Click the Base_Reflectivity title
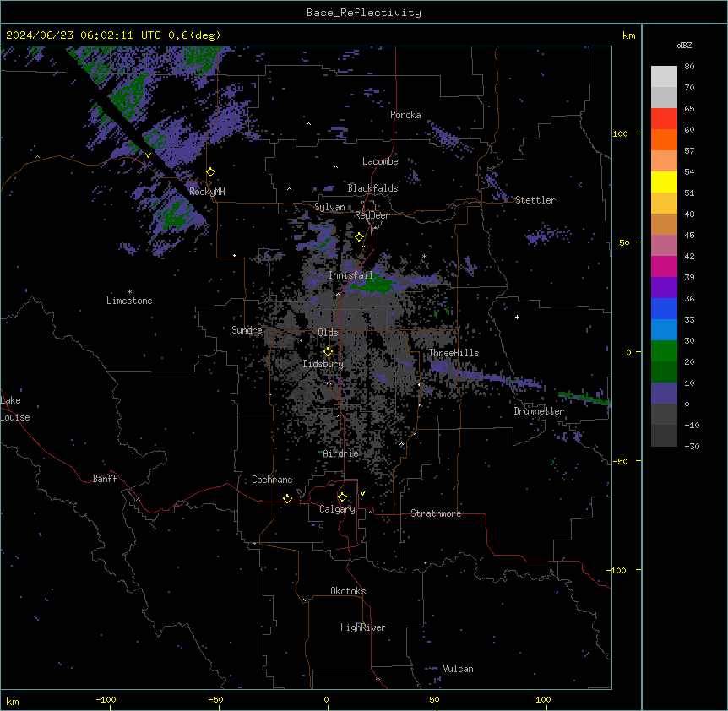The image size is (728, 711). tap(364, 13)
